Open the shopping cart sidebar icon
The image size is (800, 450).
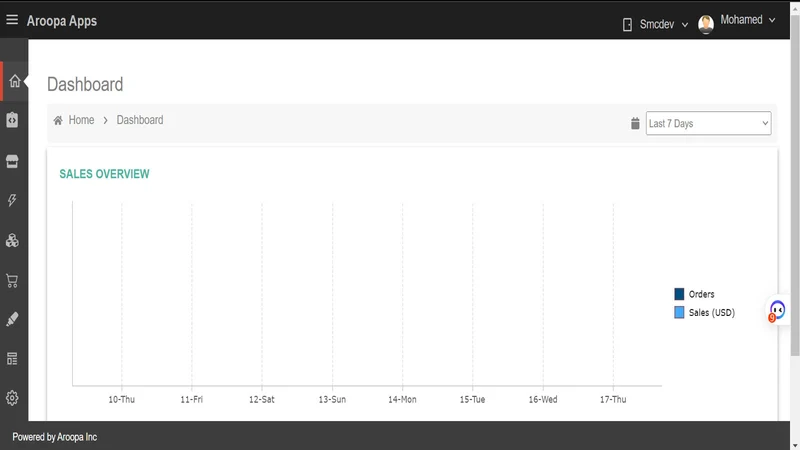(x=12, y=280)
